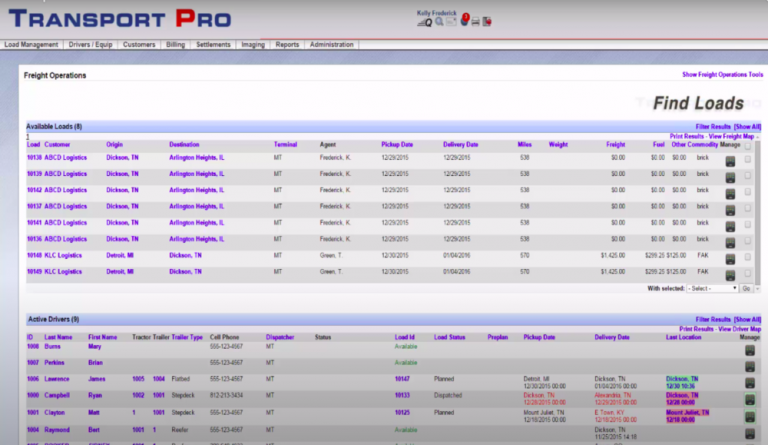Open Manage icon for load 10138
Screen dimensions: 768x445
point(730,160)
